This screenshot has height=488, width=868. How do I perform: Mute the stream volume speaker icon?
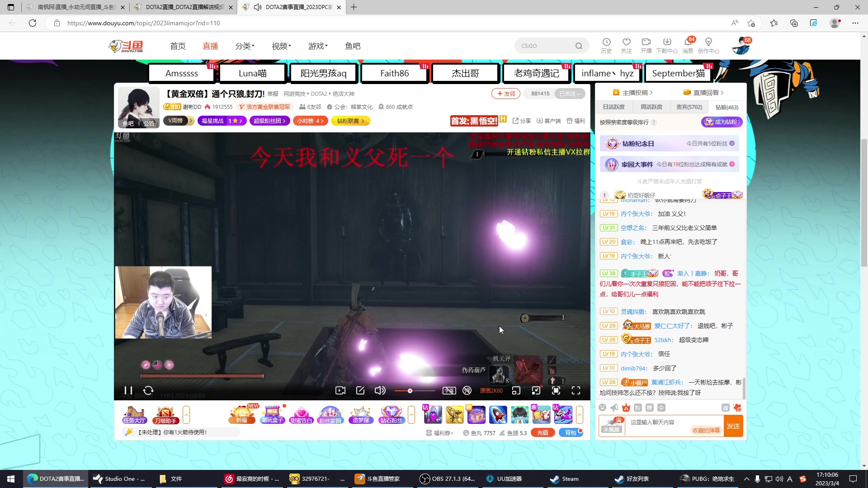click(380, 390)
